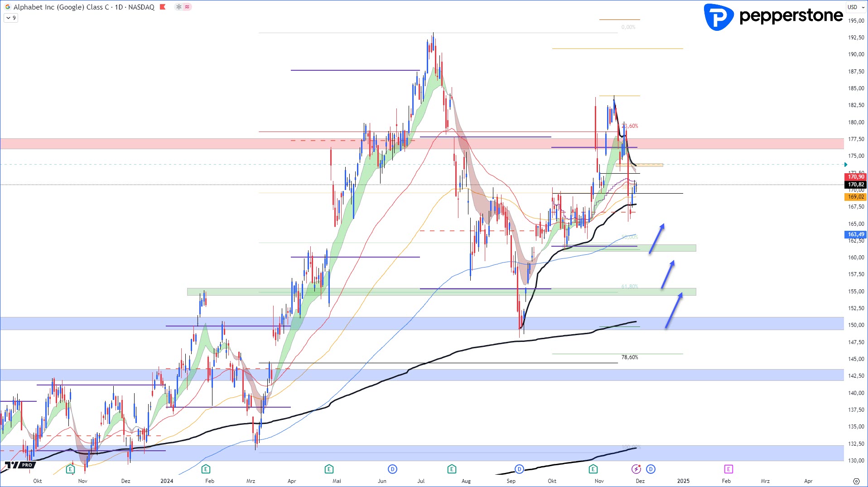
Task: Open the earnings marker just before Aug
Action: [452, 469]
